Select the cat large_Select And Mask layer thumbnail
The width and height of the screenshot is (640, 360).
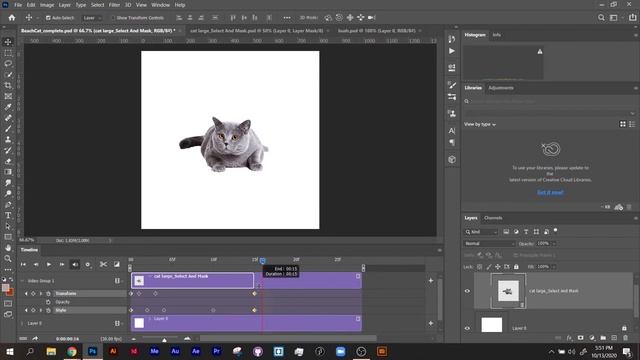click(508, 291)
